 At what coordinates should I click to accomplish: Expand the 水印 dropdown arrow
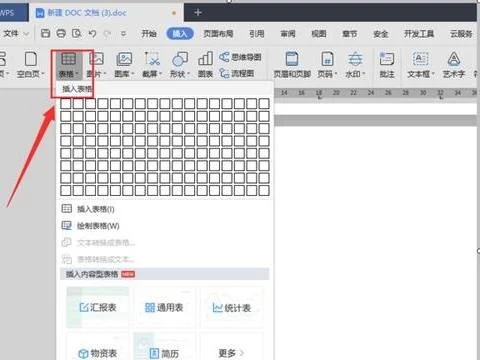coord(364,74)
